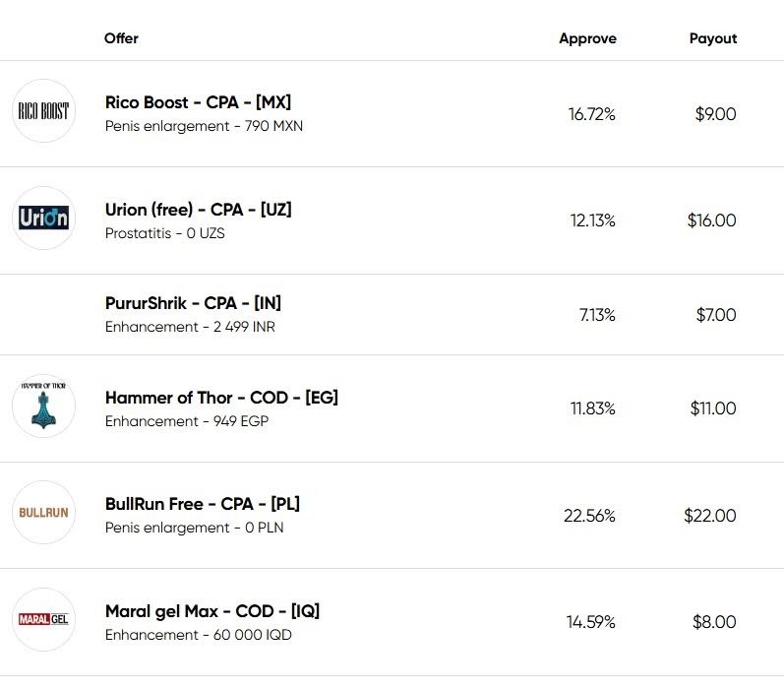Sort by the Offer column header
Screen dimensions: 784x688
click(x=121, y=38)
